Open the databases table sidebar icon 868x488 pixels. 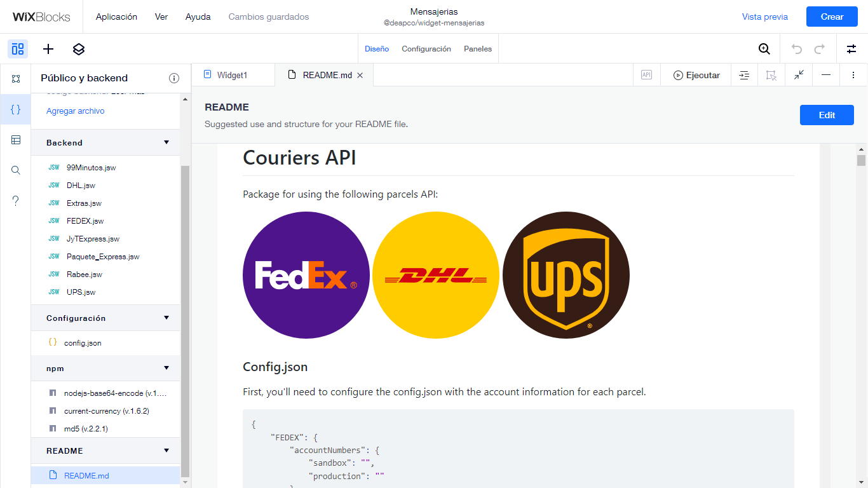pyautogui.click(x=16, y=140)
